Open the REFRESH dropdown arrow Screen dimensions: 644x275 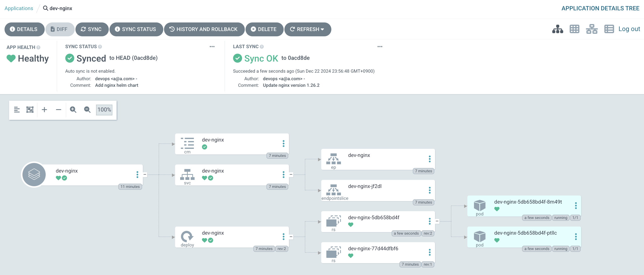(323, 30)
